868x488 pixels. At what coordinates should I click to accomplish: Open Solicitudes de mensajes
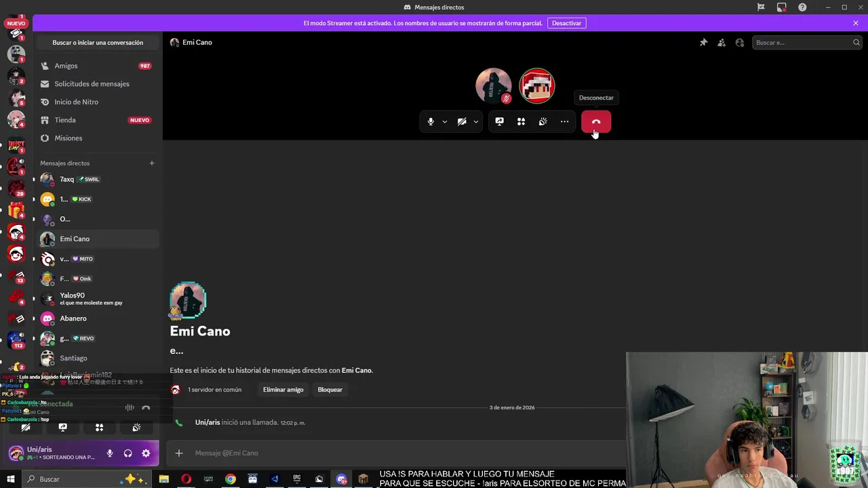tap(97, 84)
